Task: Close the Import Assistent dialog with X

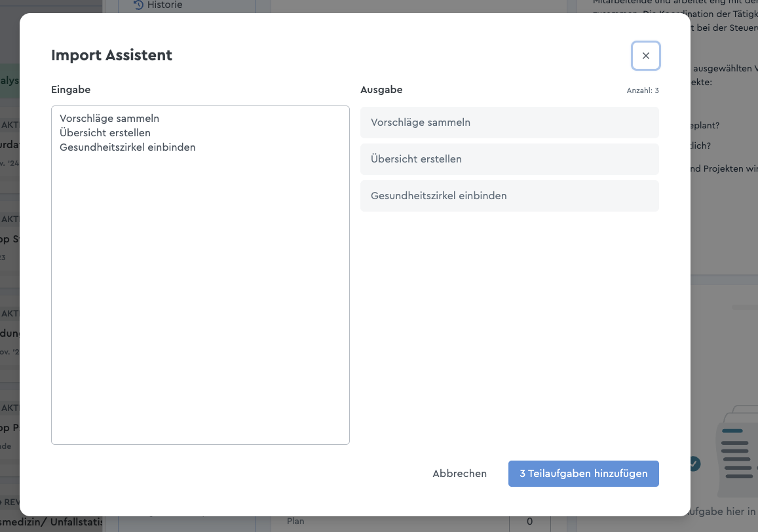Action: 645,56
